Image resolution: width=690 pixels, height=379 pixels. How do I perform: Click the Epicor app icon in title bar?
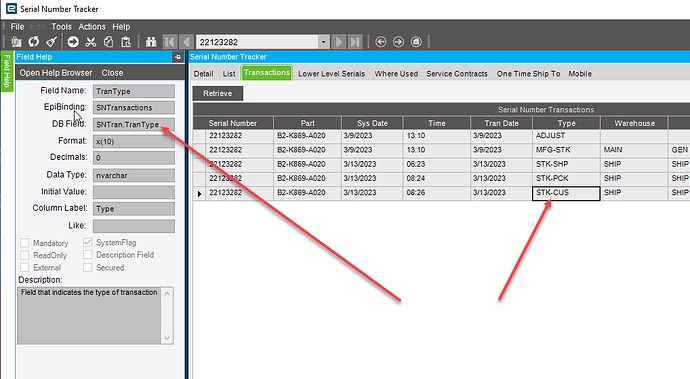click(11, 8)
